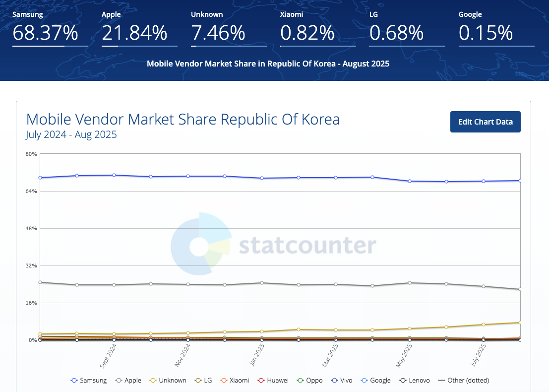Toggle the Unknown legend entry

click(168, 381)
